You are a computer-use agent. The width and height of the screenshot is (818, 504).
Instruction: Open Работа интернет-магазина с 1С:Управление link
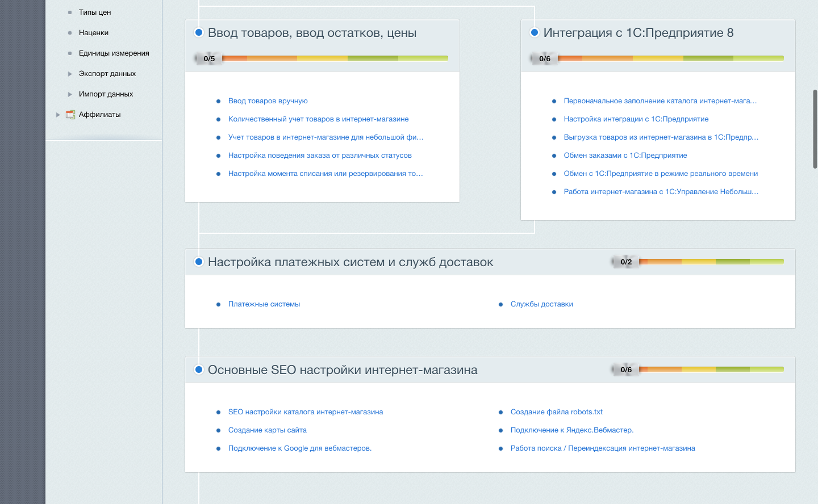click(661, 192)
